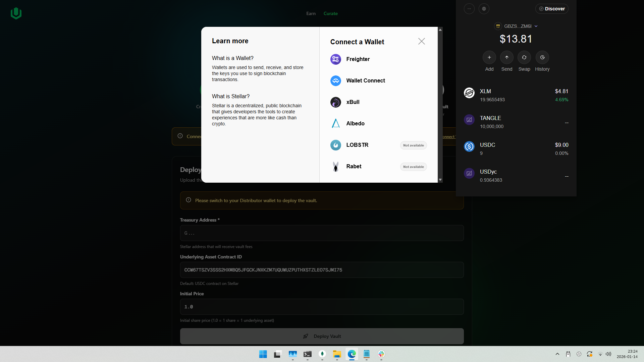This screenshot has height=362, width=644.
Task: Pick the xBull wallet
Action: (353, 102)
